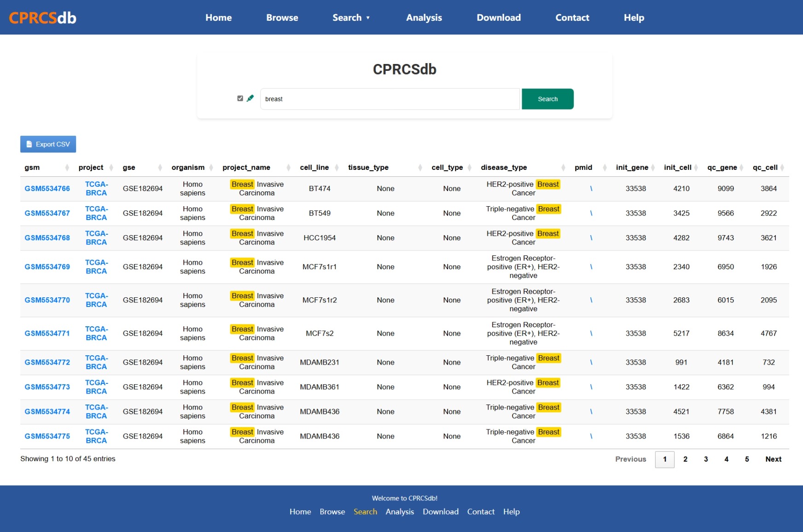Open the Analysis menu item
This screenshot has height=532, width=803.
coord(424,17)
